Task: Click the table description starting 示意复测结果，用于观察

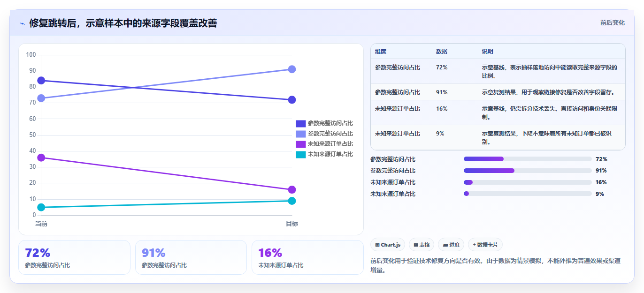Action: (x=548, y=92)
